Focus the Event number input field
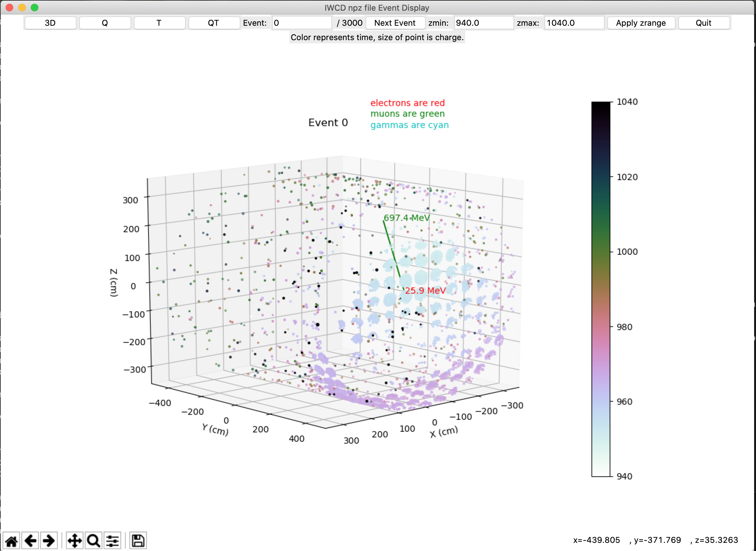 tap(302, 23)
